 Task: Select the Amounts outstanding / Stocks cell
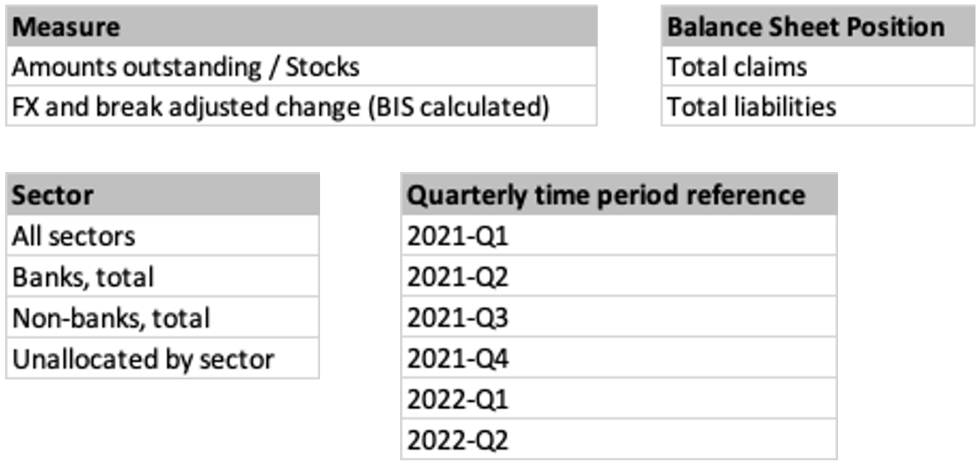pyautogui.click(x=301, y=67)
